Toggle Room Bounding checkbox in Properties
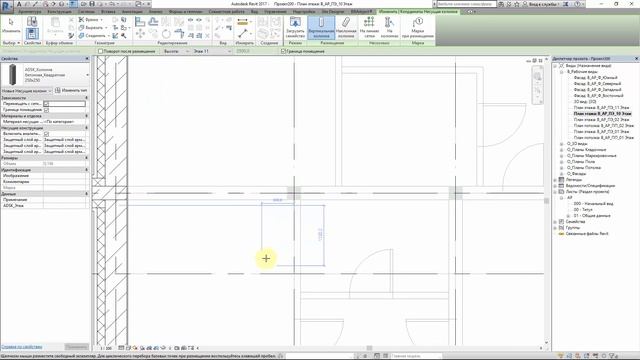640x360 pixels. pyautogui.click(x=46, y=110)
